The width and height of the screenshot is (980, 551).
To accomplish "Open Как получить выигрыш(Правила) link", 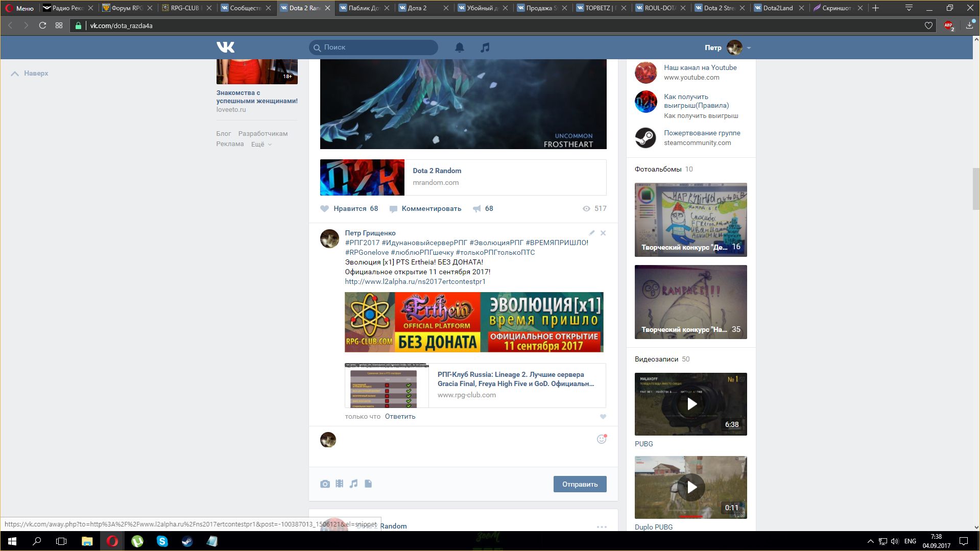I will click(x=696, y=101).
